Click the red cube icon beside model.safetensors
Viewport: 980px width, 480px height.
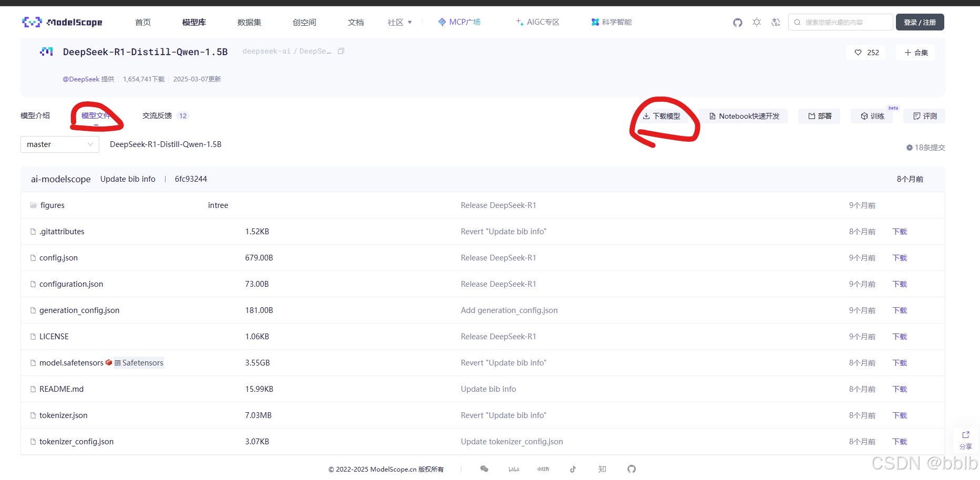pos(109,362)
